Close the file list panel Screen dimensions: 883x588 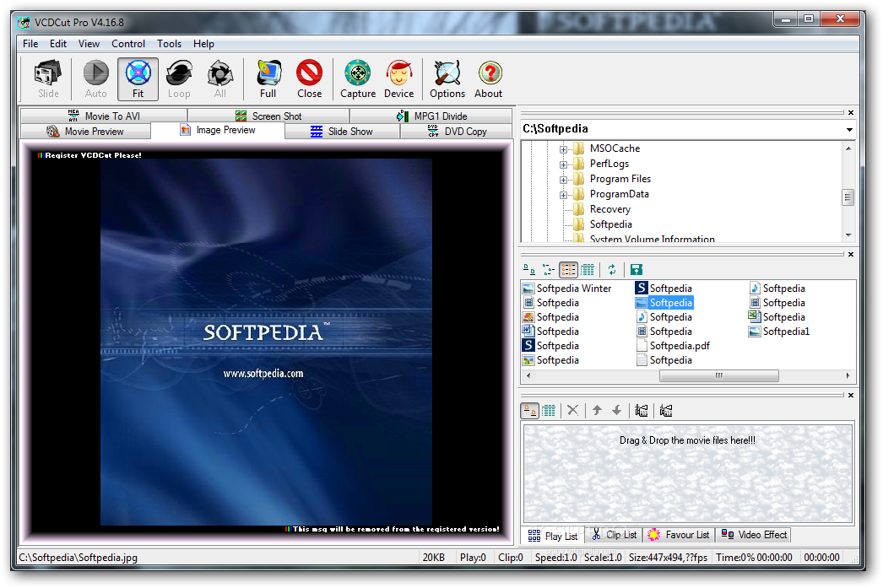point(851,254)
